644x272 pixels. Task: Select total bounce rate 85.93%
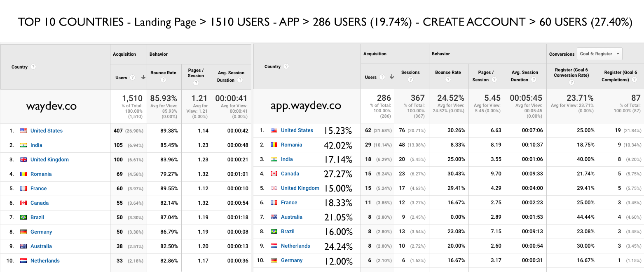pos(164,99)
